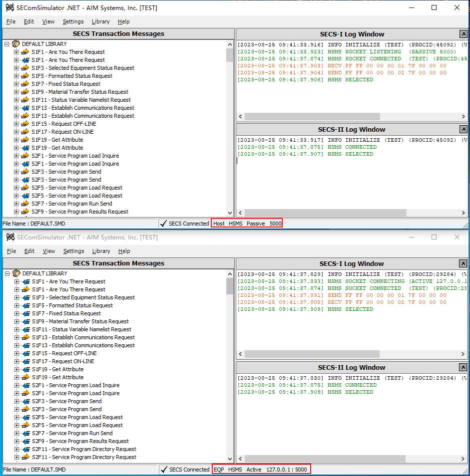Open Edit menu in bottom EQP window

(29, 251)
